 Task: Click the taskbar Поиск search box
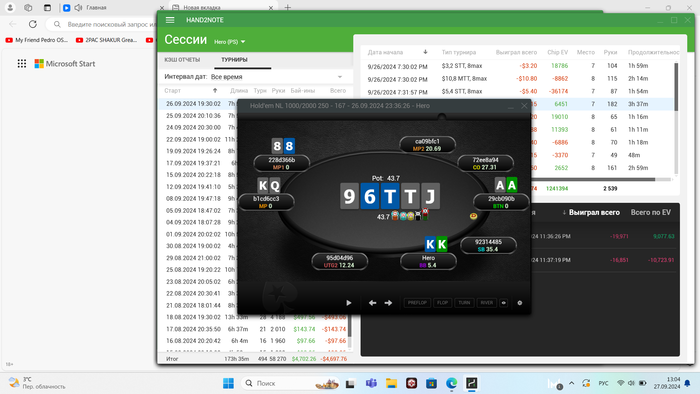[291, 383]
